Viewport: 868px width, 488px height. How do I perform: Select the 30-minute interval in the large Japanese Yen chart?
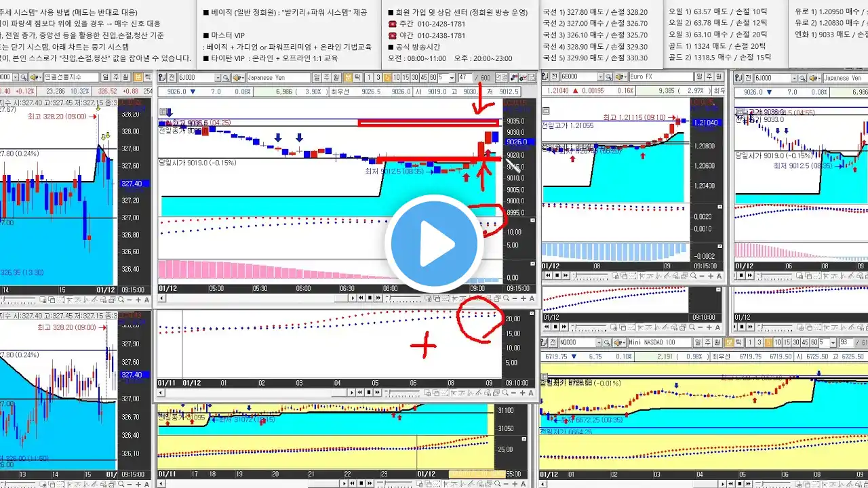point(414,78)
